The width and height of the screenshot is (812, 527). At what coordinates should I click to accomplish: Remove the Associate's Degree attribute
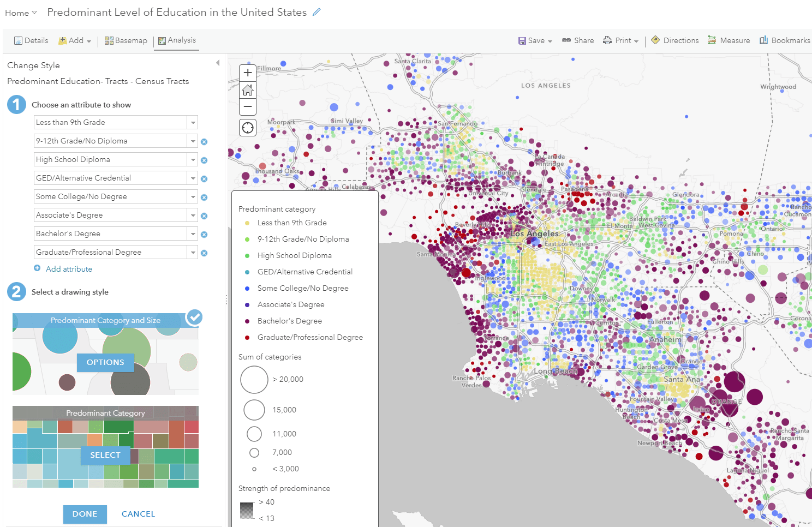pyautogui.click(x=204, y=216)
